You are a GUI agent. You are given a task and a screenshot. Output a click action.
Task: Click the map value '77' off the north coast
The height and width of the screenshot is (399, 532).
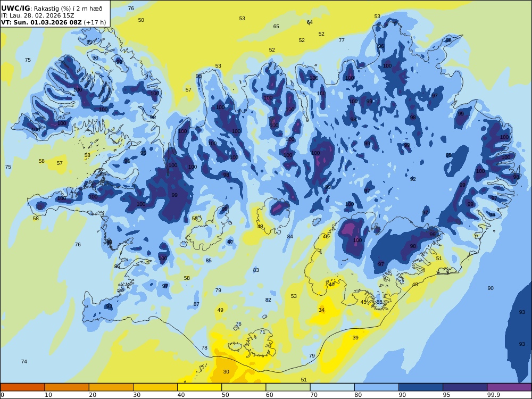(x=342, y=40)
